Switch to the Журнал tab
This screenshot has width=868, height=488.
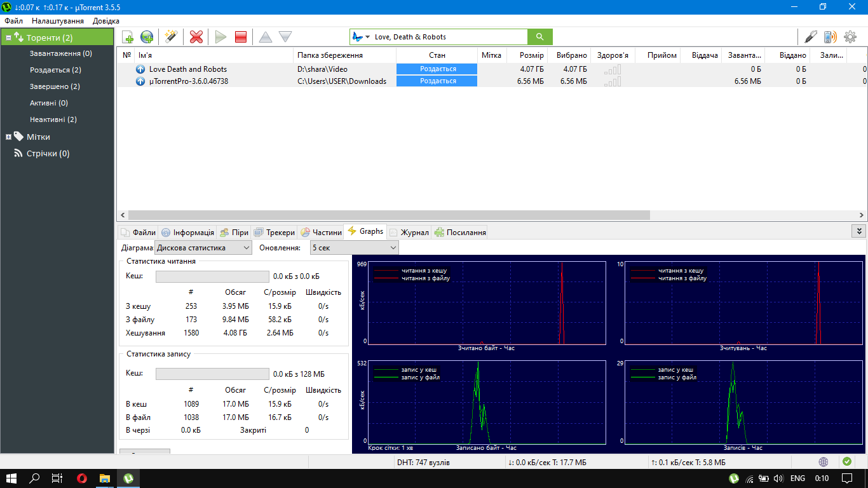(409, 232)
